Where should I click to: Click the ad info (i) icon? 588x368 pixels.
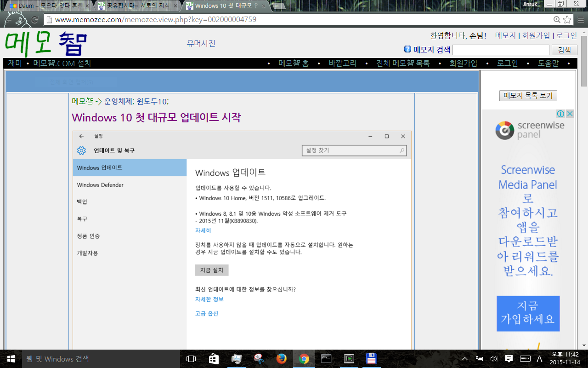click(x=560, y=114)
